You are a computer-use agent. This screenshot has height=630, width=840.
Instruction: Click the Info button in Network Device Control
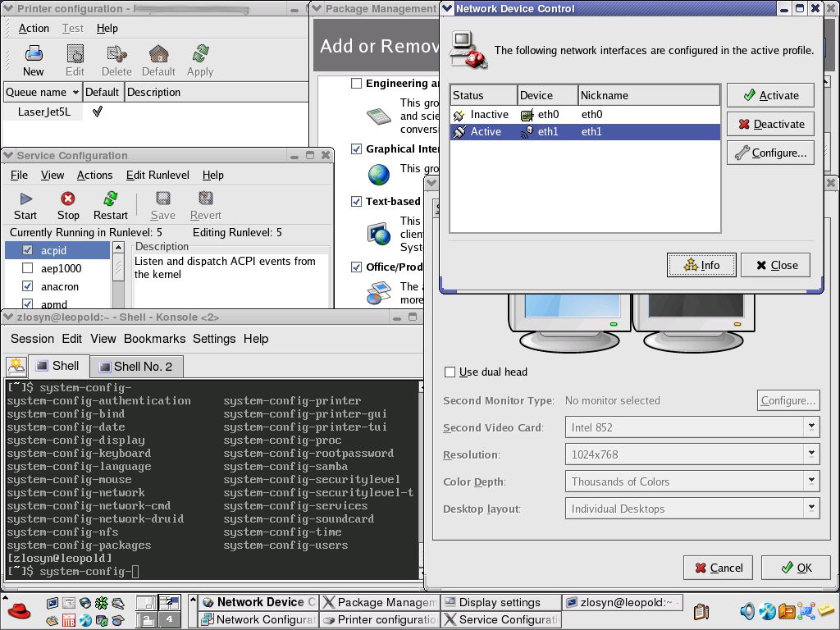(701, 265)
